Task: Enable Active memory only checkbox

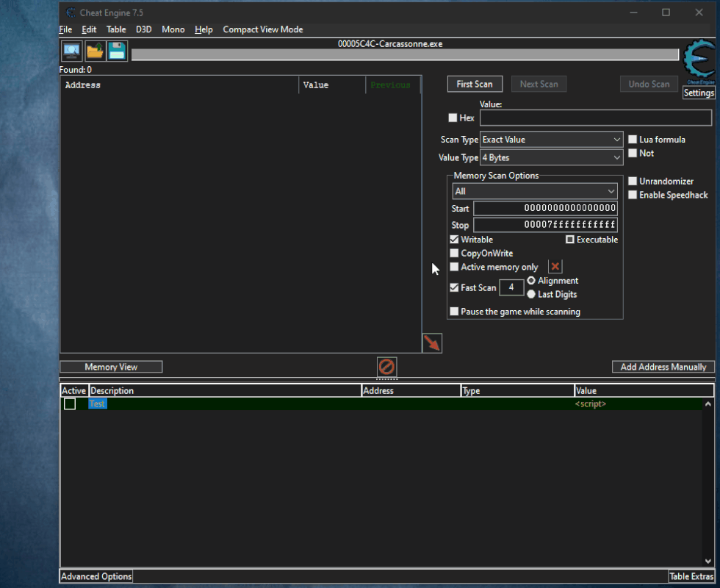Action: 454,267
